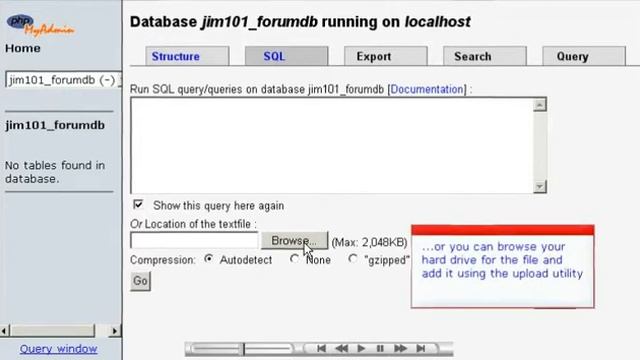Open the jim101_forumdb database dropdown
The height and width of the screenshot is (360, 640).
pos(63,80)
